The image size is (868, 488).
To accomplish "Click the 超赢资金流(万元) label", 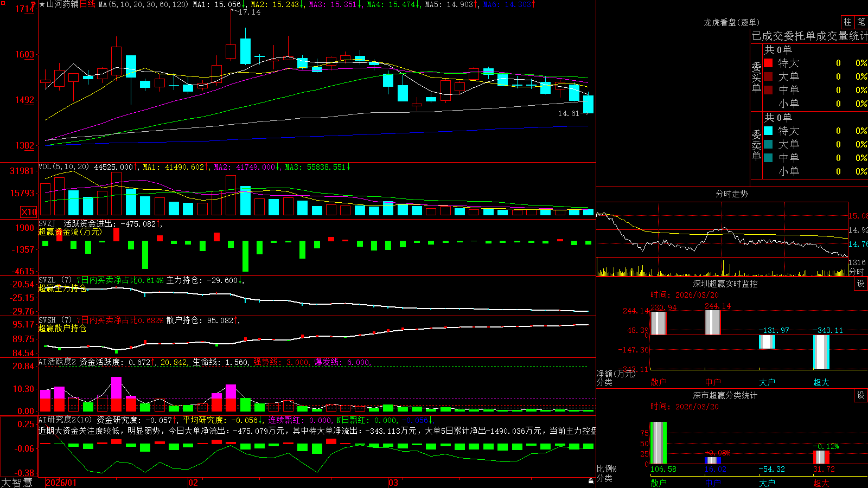I will tap(70, 232).
